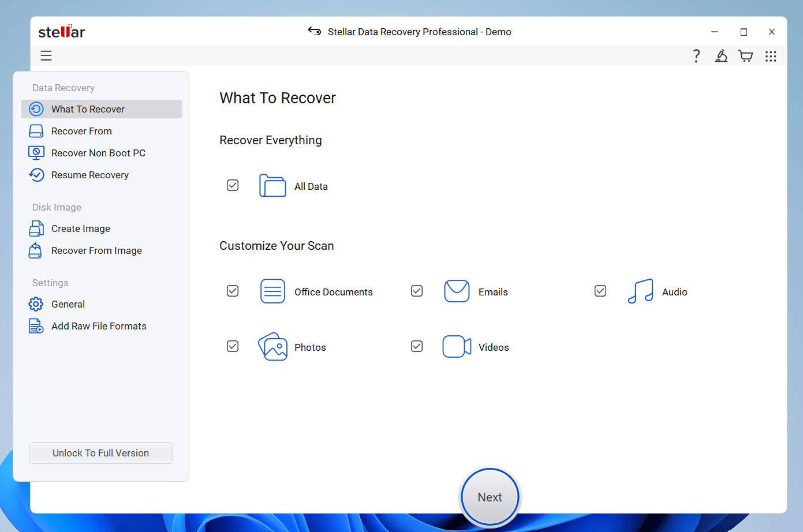Image resolution: width=803 pixels, height=532 pixels.
Task: Toggle the Videos checkbox
Action: tap(417, 346)
